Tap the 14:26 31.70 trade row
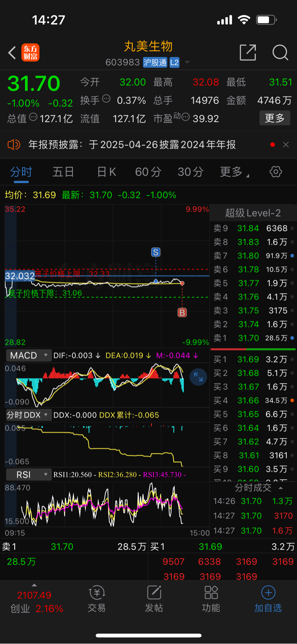The image size is (297, 644). tap(253, 501)
